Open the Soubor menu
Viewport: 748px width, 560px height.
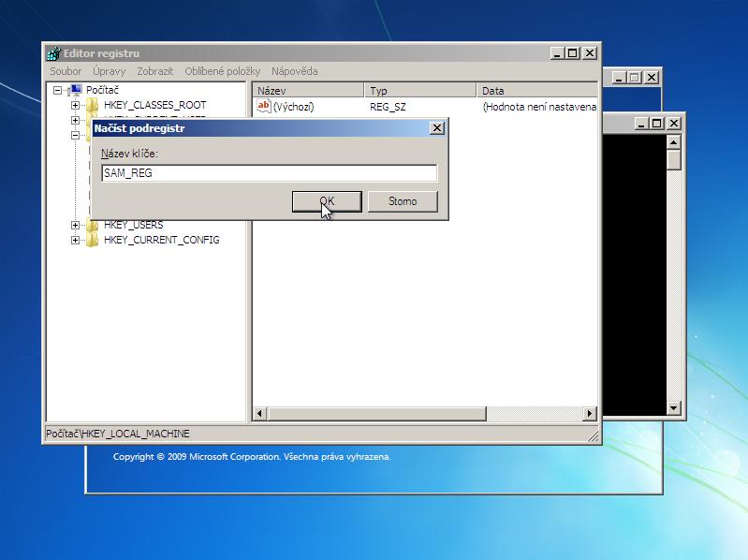point(66,71)
